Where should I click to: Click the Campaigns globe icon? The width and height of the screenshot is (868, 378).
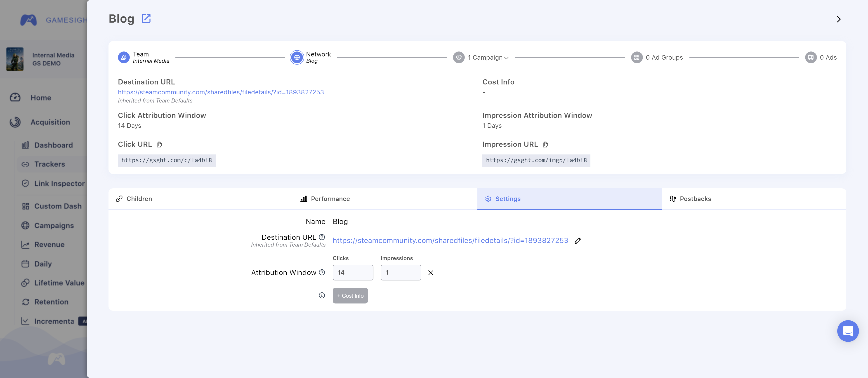25,226
